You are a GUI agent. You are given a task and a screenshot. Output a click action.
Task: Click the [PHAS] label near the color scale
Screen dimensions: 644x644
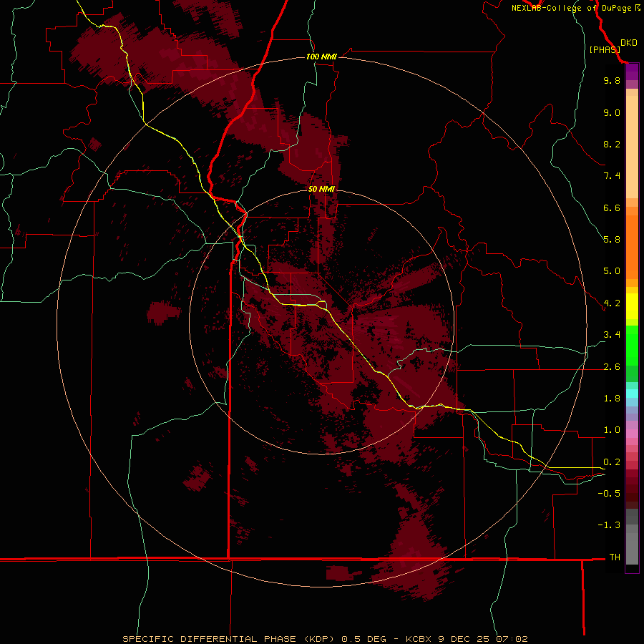click(x=605, y=49)
